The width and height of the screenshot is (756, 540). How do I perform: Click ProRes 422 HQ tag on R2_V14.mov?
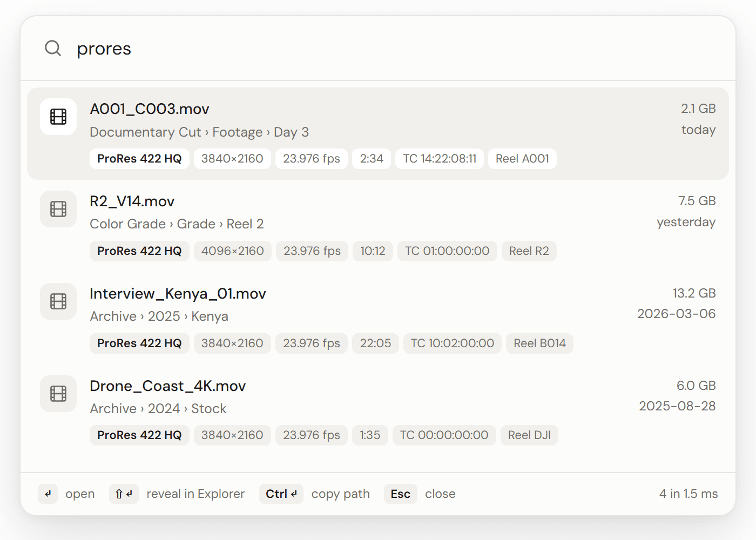coord(139,251)
